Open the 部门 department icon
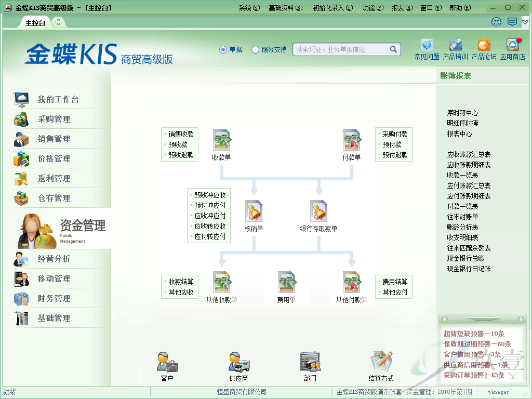 (x=310, y=362)
